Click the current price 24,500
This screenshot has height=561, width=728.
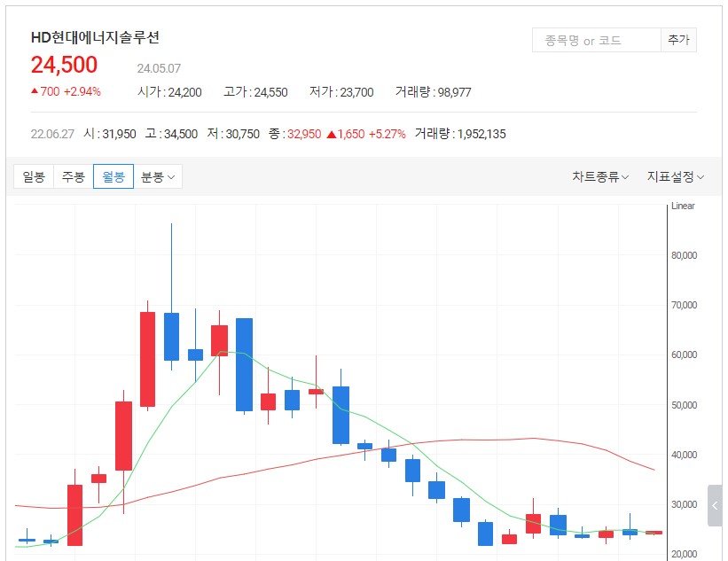[63, 65]
